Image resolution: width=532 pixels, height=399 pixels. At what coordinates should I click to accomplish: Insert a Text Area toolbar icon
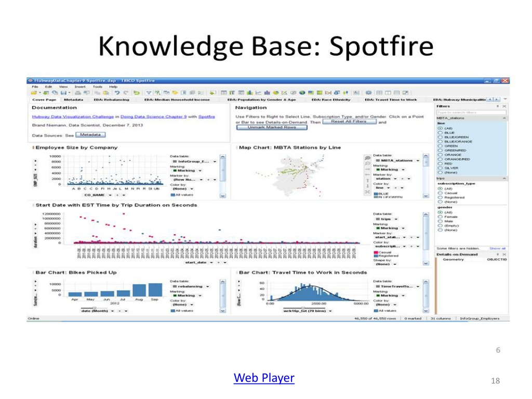point(356,92)
